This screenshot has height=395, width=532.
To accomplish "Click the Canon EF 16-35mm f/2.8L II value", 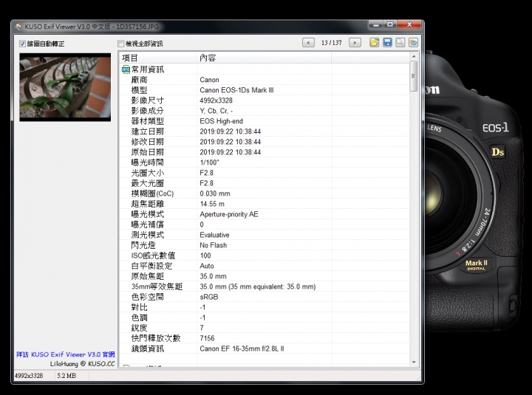I will [x=242, y=348].
